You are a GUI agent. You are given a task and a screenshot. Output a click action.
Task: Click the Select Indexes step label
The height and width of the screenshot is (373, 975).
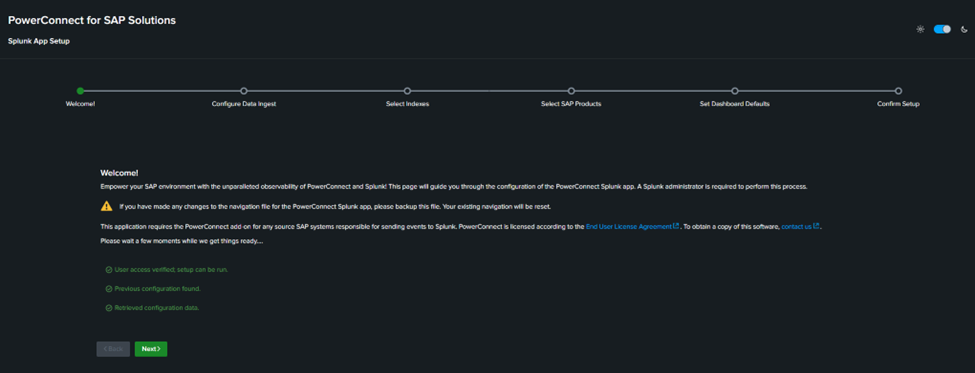(407, 104)
